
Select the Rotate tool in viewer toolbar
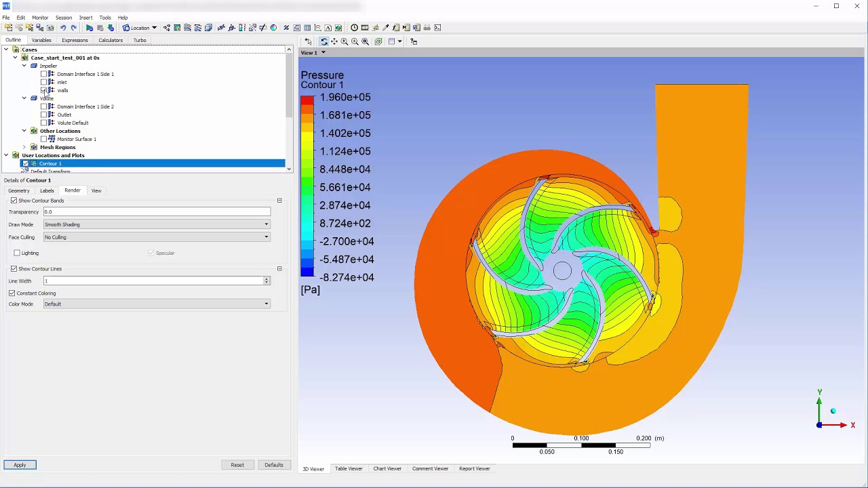pos(324,41)
